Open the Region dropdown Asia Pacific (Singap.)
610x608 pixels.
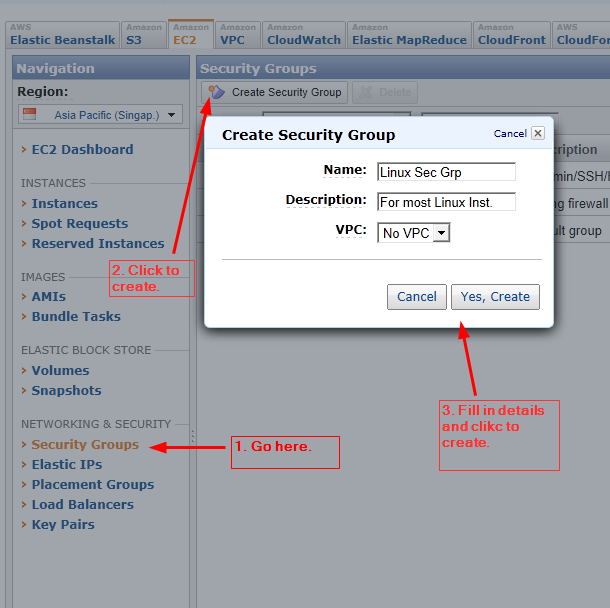[100, 115]
